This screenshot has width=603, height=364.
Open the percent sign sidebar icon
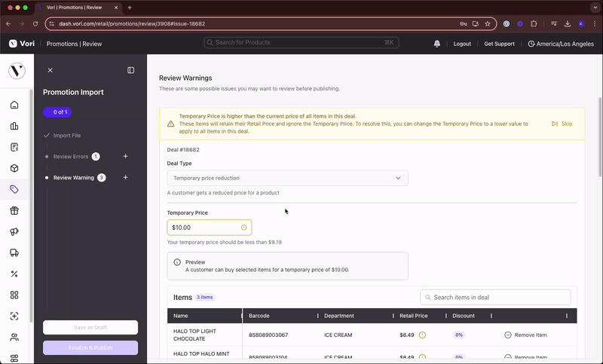point(14,274)
